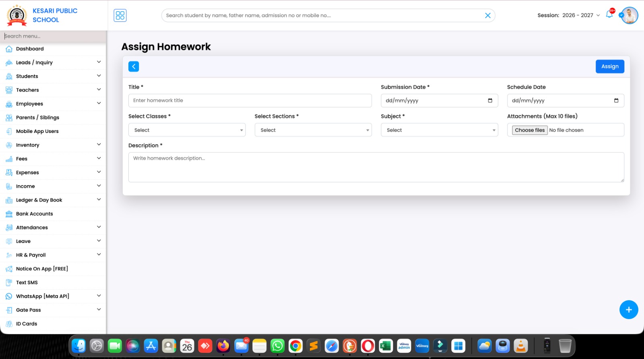644x359 pixels.
Task: Expand the Teachers menu chevron
Action: tap(99, 89)
